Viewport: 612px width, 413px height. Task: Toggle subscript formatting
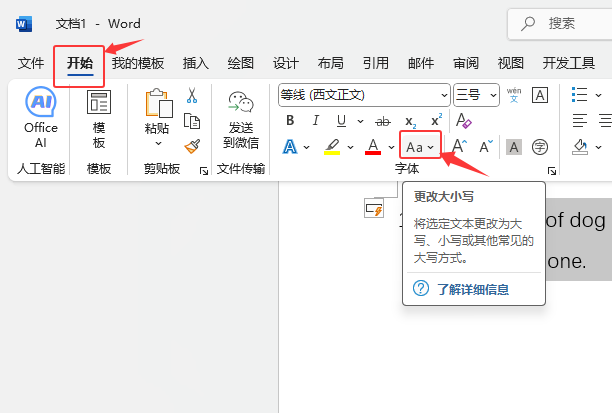pos(410,122)
